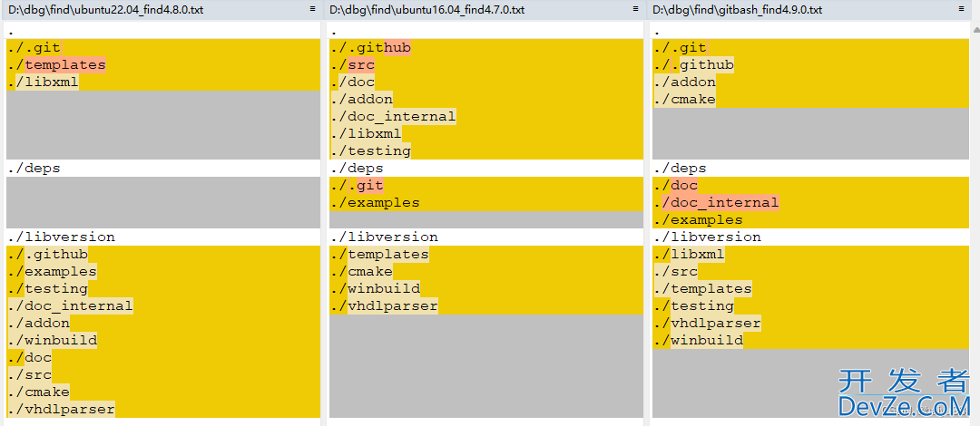
Task: Click the ./libversion line in the middle pane
Action: (384, 237)
